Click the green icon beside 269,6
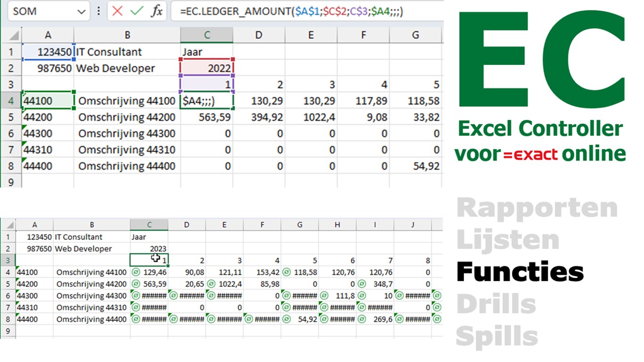Screen dimensions: 644x362 click(362, 319)
